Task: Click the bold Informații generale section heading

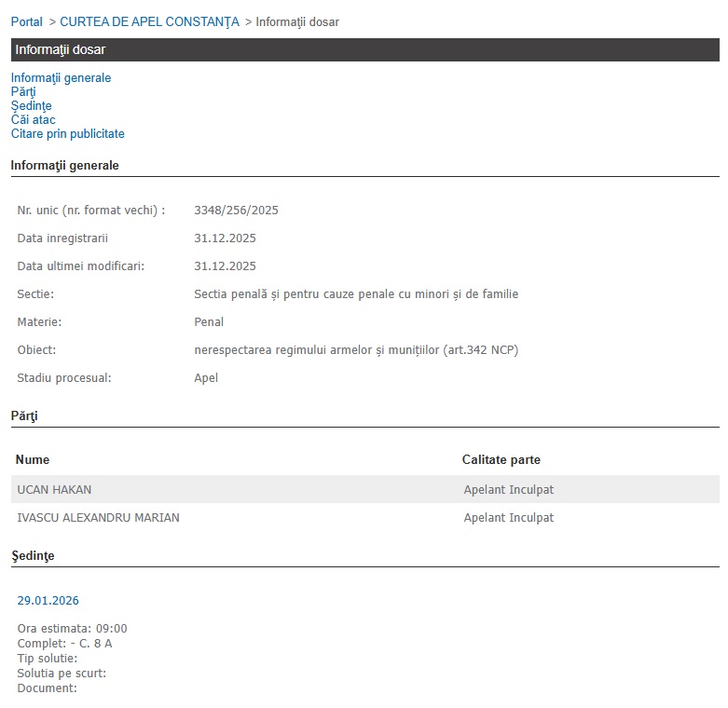Action: click(64, 166)
